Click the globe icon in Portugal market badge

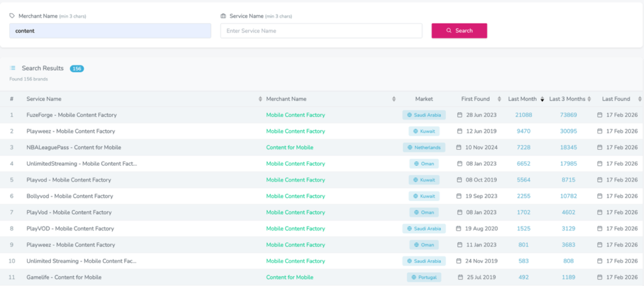(x=413, y=277)
